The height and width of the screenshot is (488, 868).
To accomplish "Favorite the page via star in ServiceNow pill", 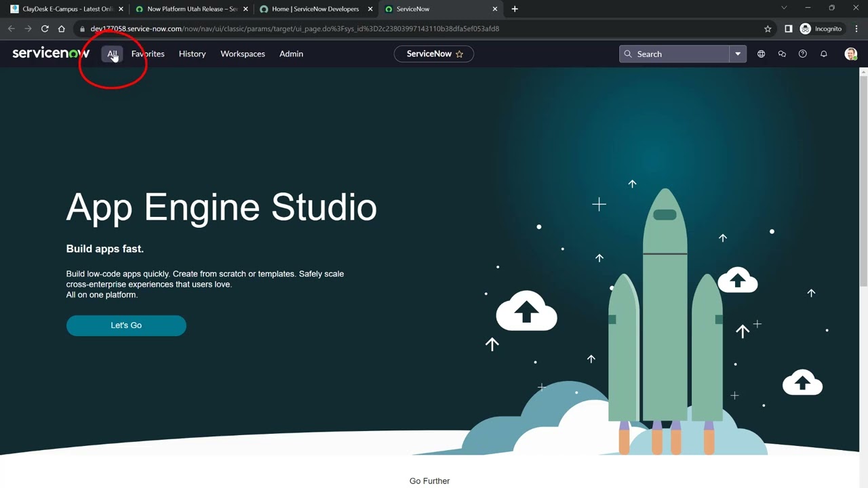I will pos(459,54).
